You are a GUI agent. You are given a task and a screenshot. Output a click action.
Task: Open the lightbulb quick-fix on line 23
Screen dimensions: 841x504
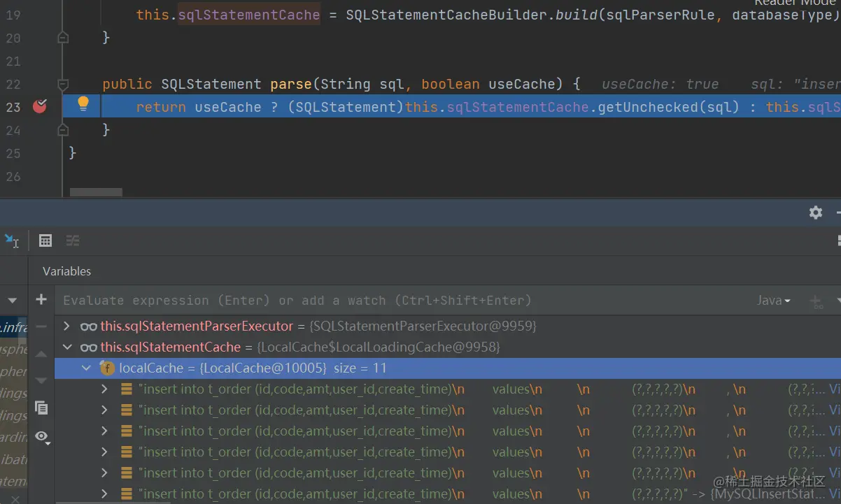pyautogui.click(x=83, y=104)
